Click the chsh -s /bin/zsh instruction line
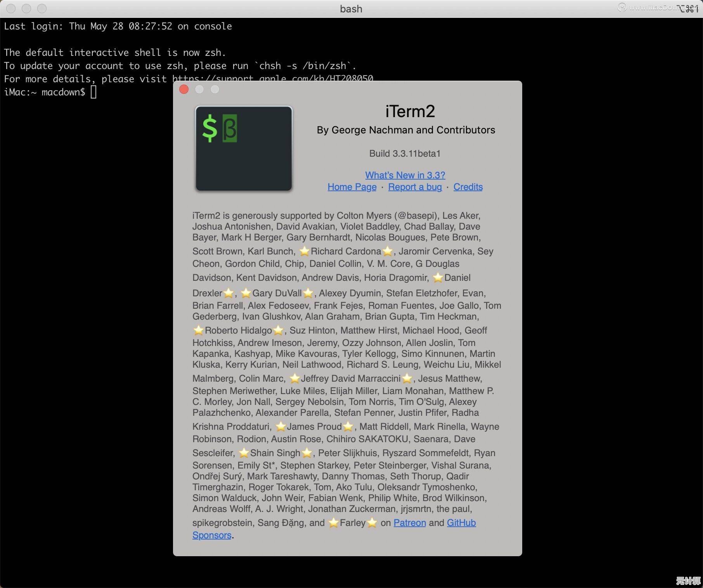This screenshot has width=703, height=588. (x=180, y=66)
